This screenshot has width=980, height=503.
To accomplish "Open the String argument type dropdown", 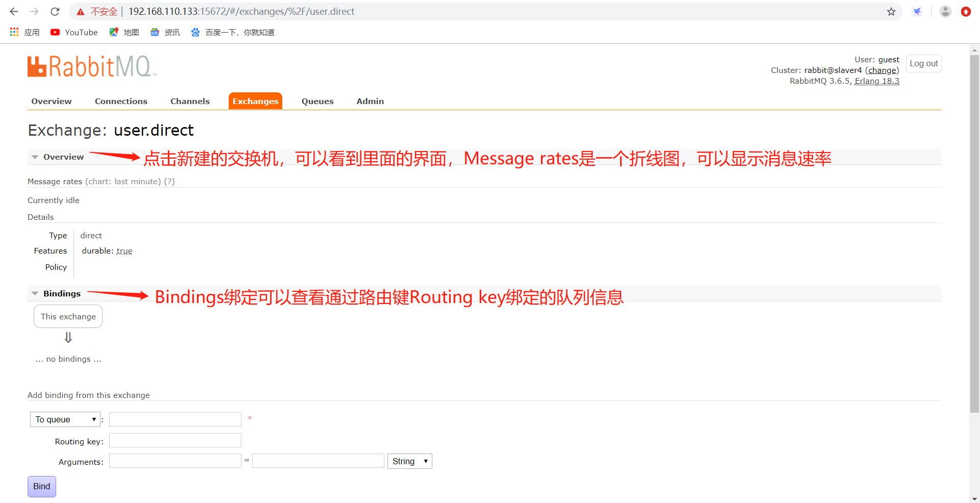I will tap(409, 461).
